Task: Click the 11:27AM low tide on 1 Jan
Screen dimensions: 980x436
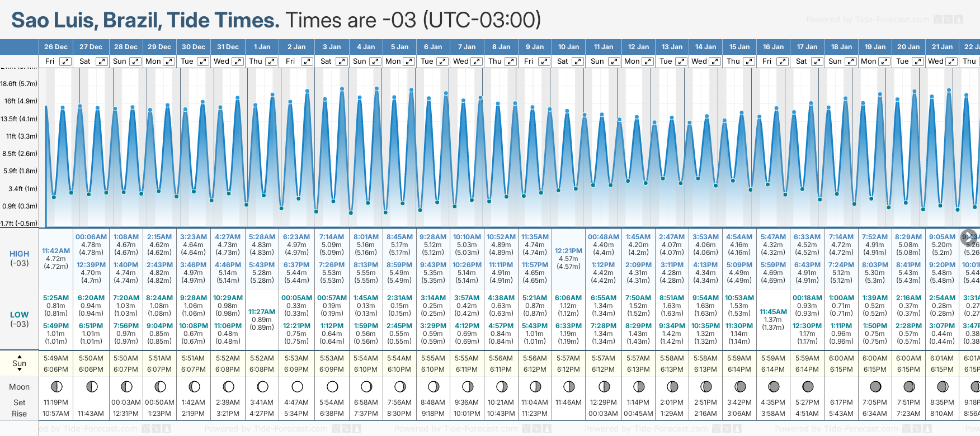Action: pyautogui.click(x=262, y=312)
